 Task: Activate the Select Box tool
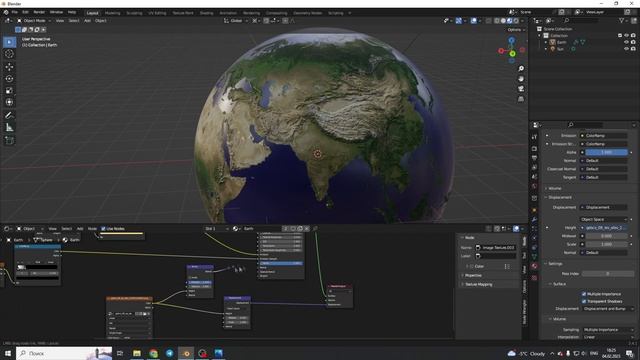click(9, 42)
